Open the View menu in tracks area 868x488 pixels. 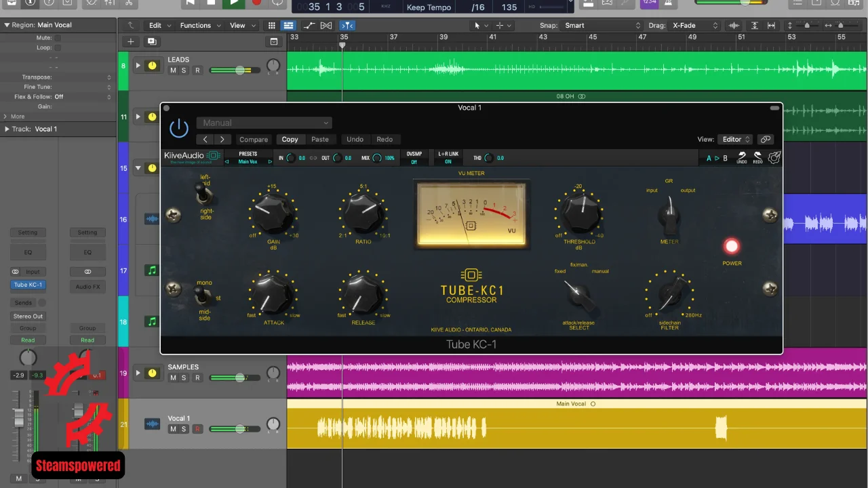(242, 26)
